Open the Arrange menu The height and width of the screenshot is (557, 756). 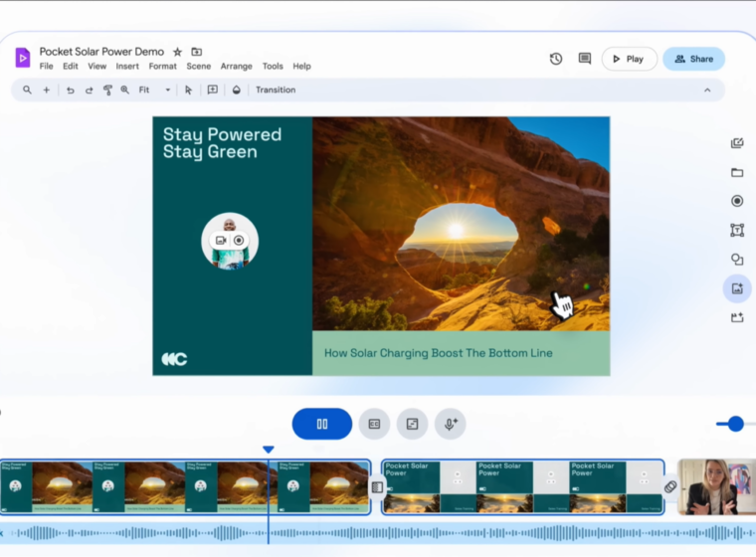click(x=236, y=67)
